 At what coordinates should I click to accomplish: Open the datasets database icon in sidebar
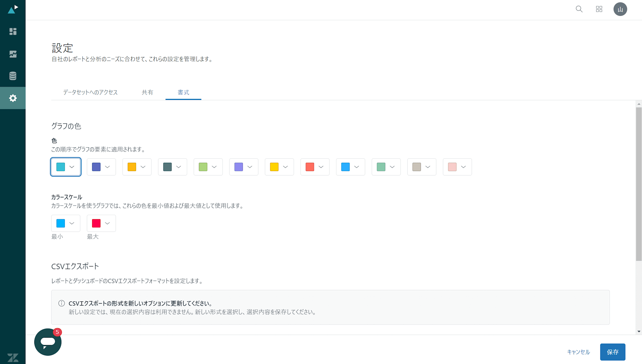(13, 76)
